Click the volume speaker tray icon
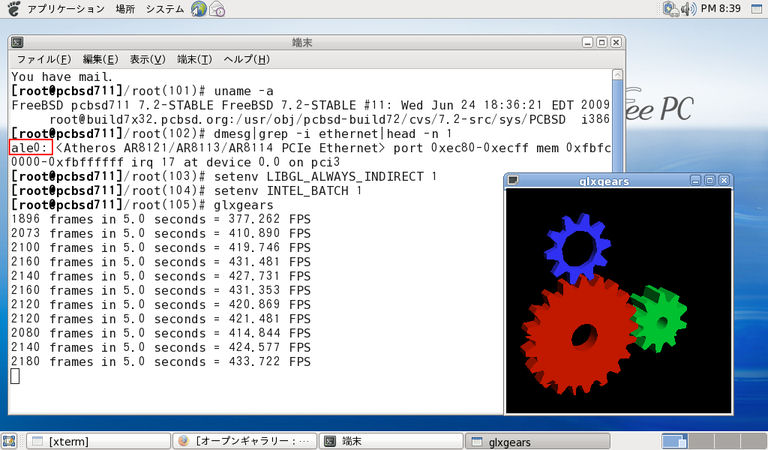Screen dimensions: 768x450 pos(688,9)
